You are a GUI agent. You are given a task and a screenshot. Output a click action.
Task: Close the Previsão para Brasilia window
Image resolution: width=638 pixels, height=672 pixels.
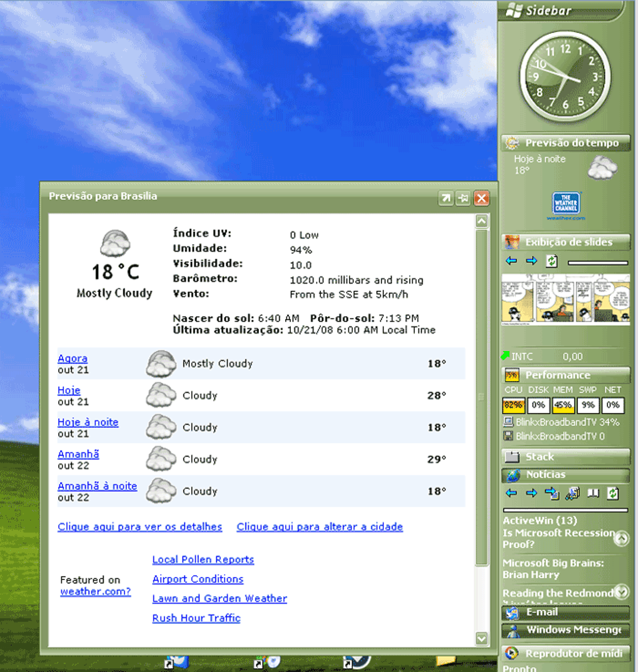(x=482, y=198)
